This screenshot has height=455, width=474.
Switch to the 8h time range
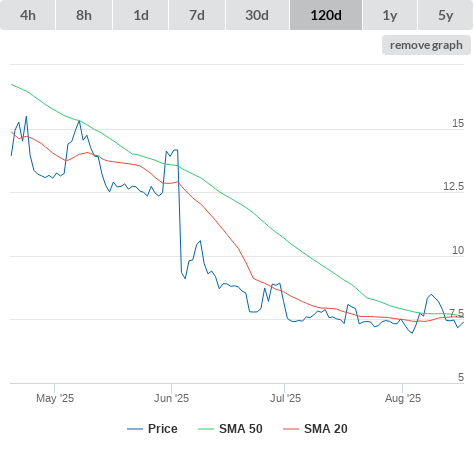[x=84, y=15]
